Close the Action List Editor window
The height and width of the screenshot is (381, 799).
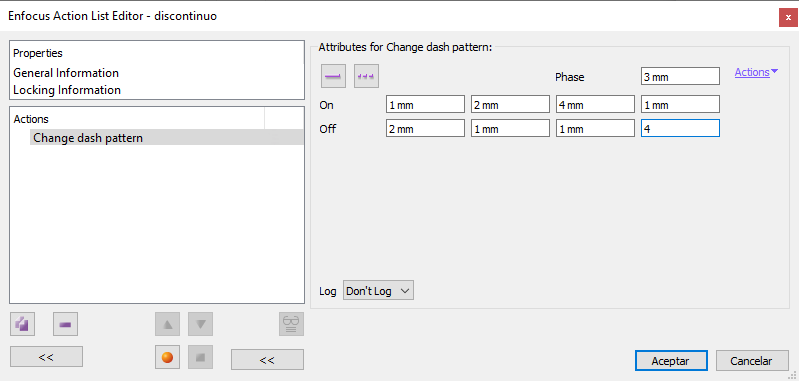[x=788, y=17]
